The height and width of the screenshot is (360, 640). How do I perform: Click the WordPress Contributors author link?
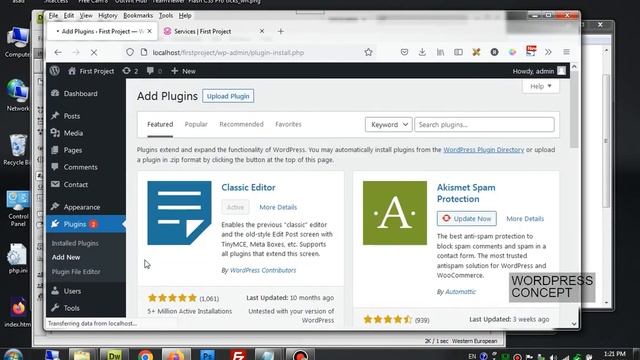263,270
